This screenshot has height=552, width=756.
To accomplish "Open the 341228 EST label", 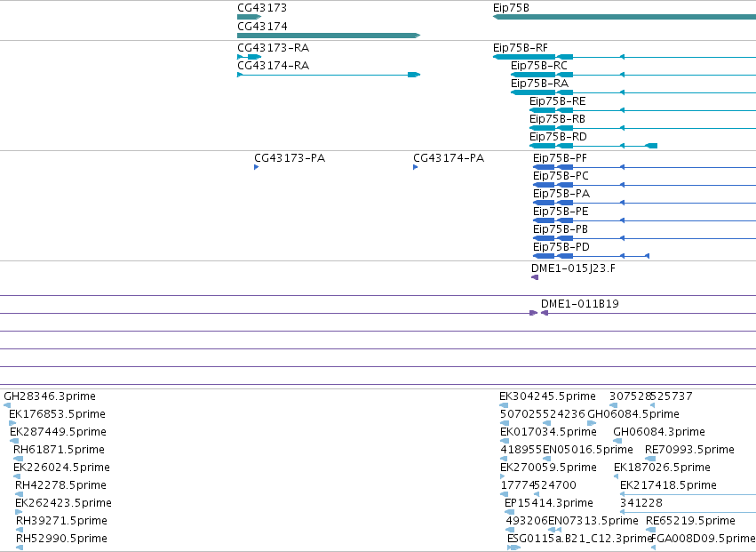I will point(641,503).
